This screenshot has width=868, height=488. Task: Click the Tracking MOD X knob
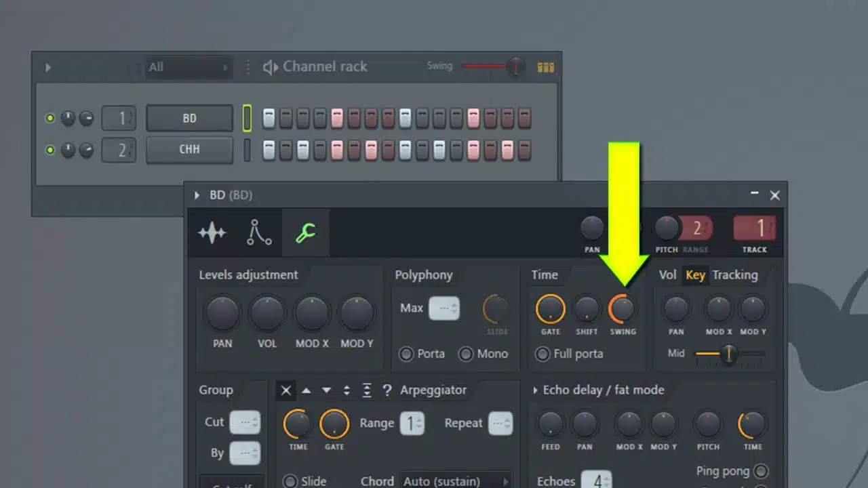(x=719, y=309)
